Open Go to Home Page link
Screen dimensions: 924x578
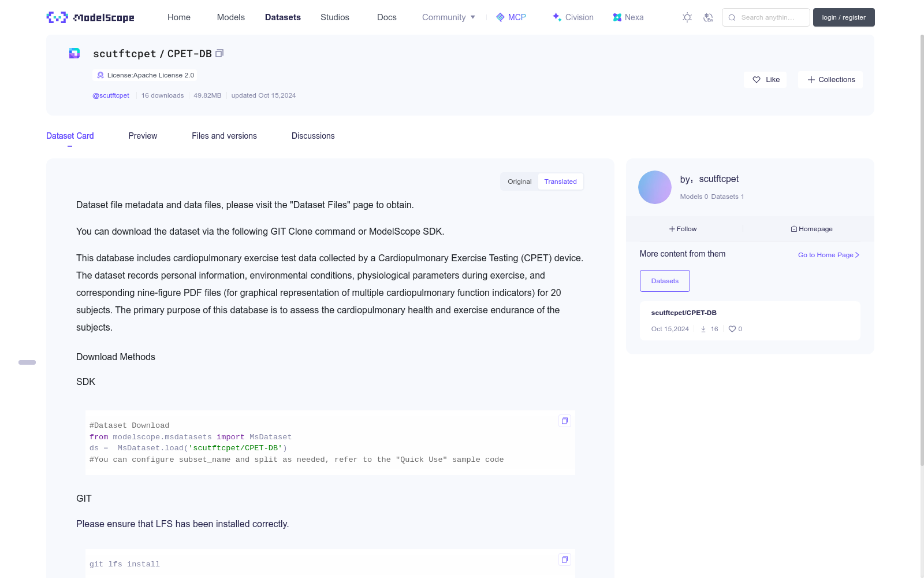pyautogui.click(x=829, y=255)
